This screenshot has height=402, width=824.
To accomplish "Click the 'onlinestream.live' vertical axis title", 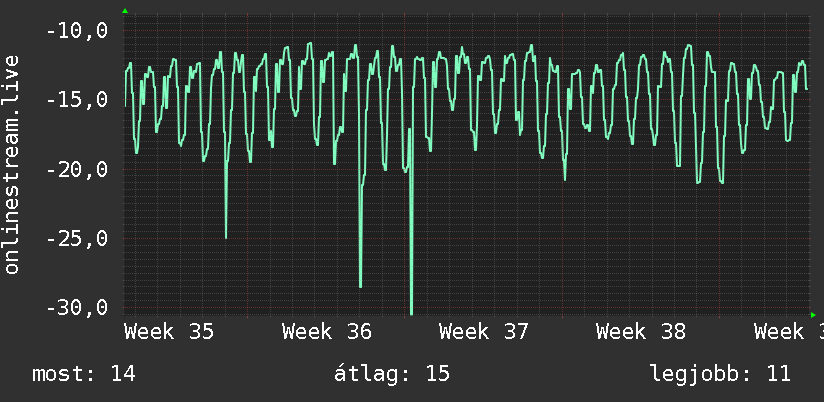I will pyautogui.click(x=11, y=164).
